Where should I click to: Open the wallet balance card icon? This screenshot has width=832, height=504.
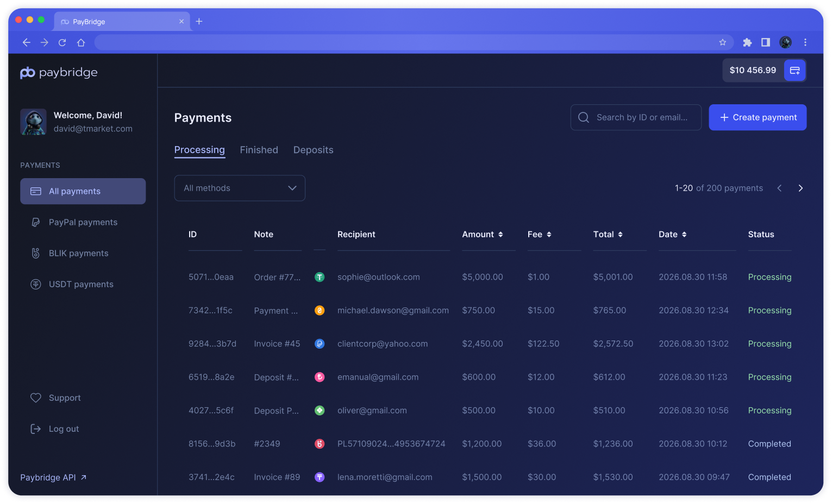point(795,71)
